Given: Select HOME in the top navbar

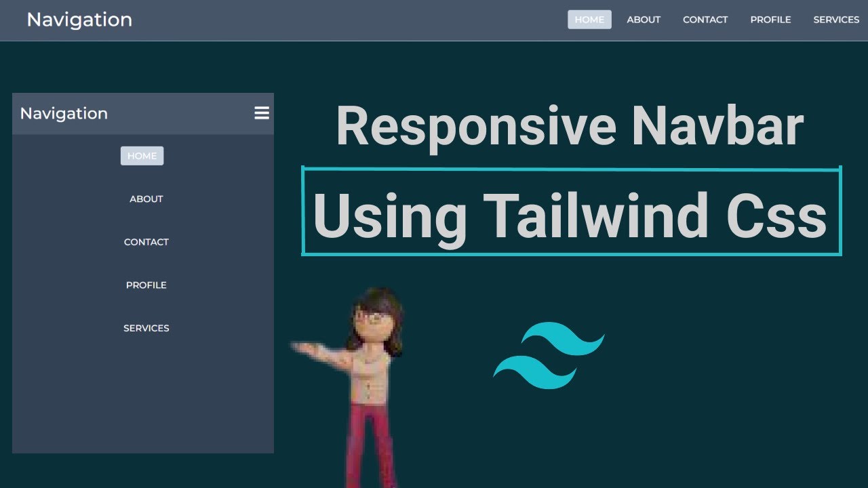Looking at the screenshot, I should pos(589,20).
